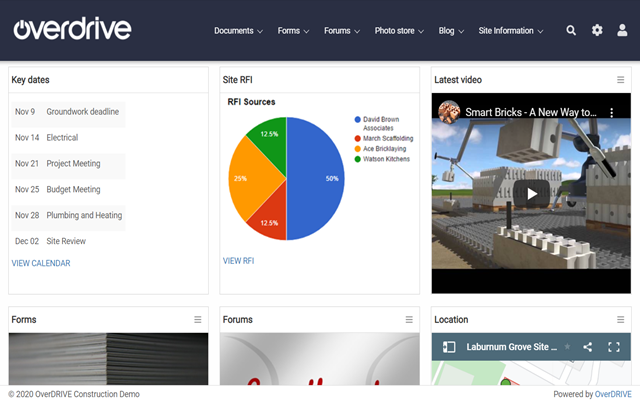Toggle the map sidebar panel icon
640x400 pixels.
[x=449, y=347]
